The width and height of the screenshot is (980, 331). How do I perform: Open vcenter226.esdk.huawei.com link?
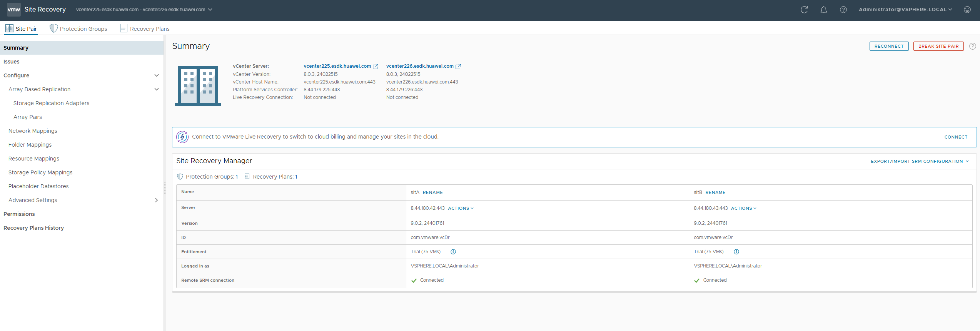tap(420, 66)
